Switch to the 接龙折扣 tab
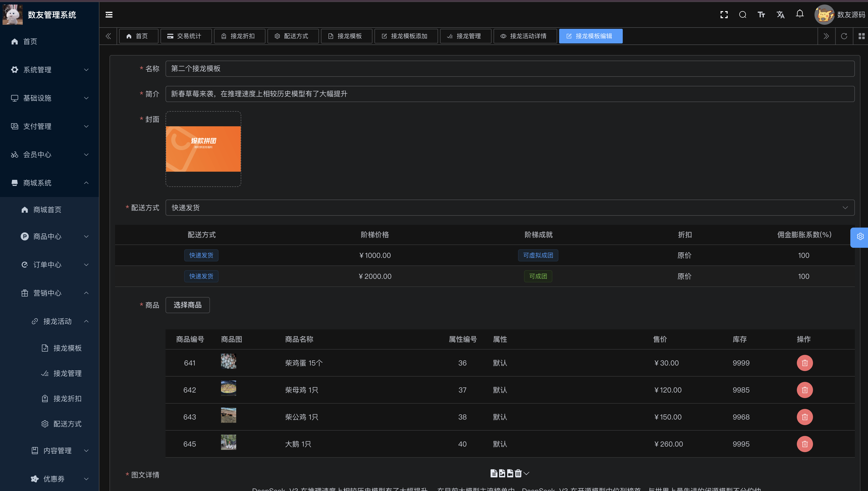Screen dimensions: 868x491 coord(239,36)
